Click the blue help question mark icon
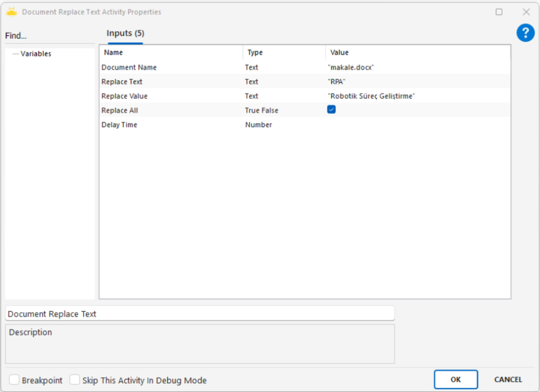The image size is (540, 392). point(525,33)
